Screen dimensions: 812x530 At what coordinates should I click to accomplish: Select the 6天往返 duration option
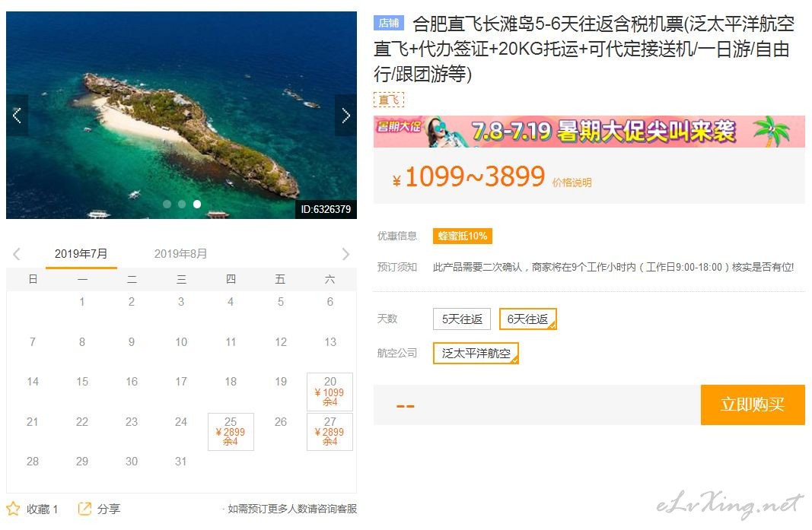click(x=527, y=319)
